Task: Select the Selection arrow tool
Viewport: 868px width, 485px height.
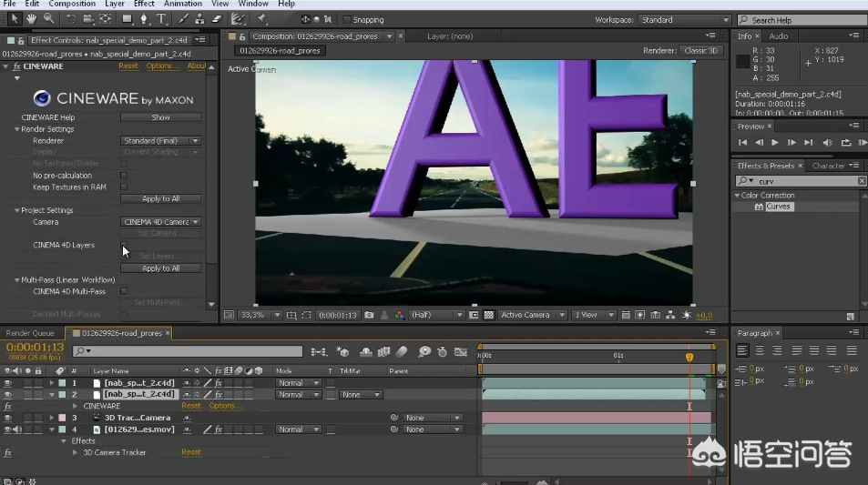Action: click(15, 19)
